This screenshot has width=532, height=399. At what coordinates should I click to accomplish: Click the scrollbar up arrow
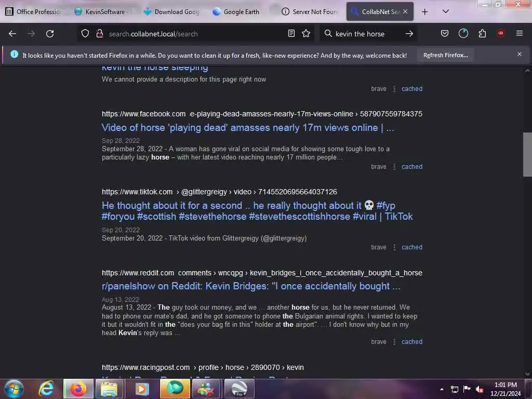(527, 71)
